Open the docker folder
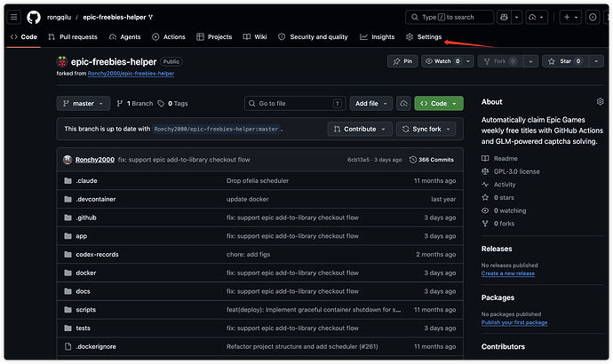The height and width of the screenshot is (364, 613). coord(86,273)
